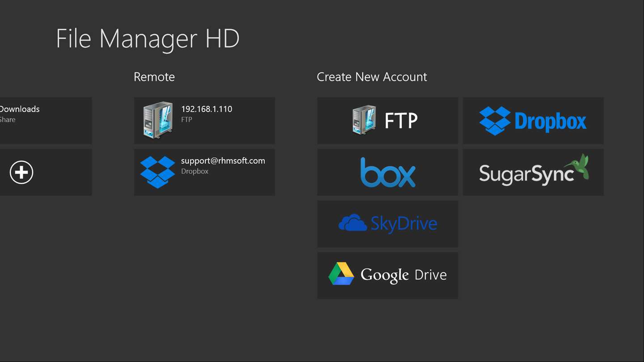Create a new Google Drive account
The image size is (644, 362).
coord(388,275)
